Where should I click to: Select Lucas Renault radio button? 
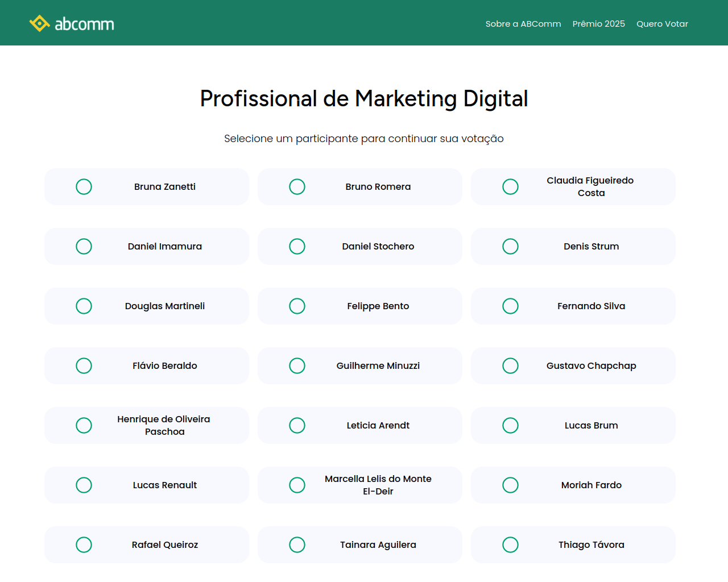(84, 485)
